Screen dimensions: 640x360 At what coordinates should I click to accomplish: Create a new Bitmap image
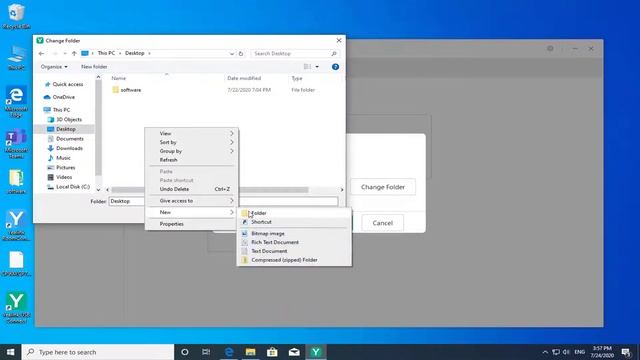(294, 233)
